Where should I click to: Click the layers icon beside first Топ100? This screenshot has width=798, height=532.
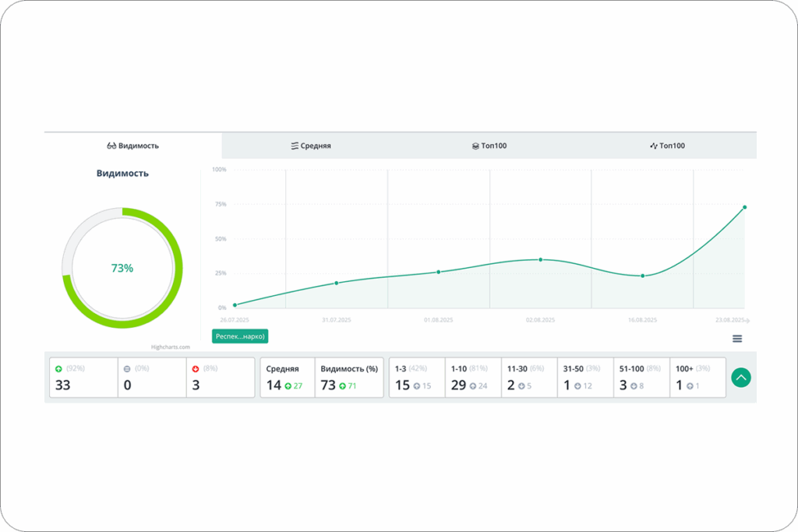click(475, 146)
